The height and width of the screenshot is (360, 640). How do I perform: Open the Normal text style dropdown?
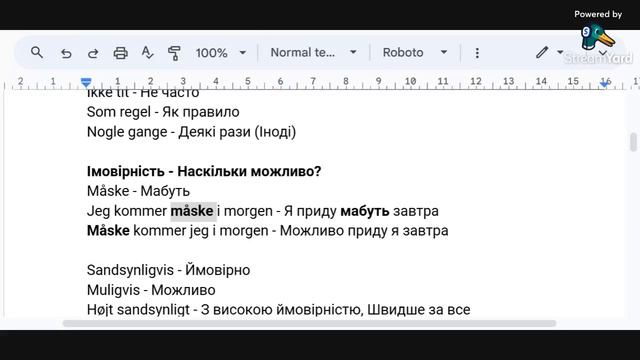[x=313, y=53]
